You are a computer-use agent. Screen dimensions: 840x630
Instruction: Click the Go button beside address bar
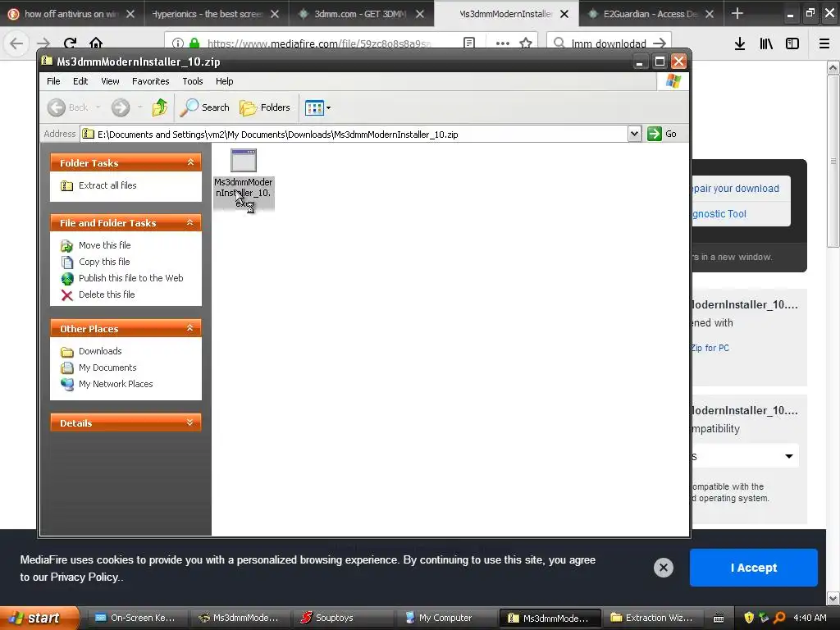pyautogui.click(x=662, y=134)
